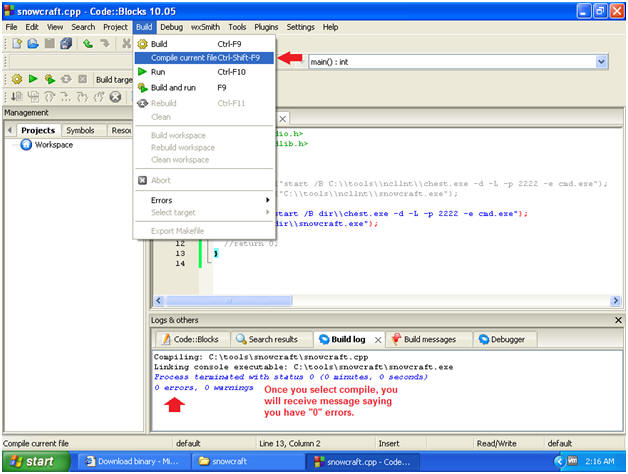The image size is (628, 474).
Task: Open the Errors submenu
Action: click(x=204, y=200)
